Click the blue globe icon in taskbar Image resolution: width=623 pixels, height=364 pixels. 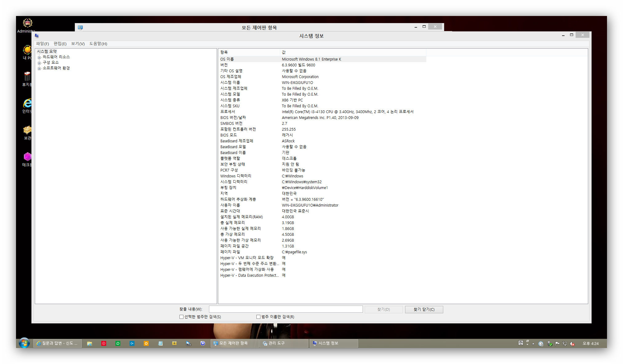[x=203, y=343]
